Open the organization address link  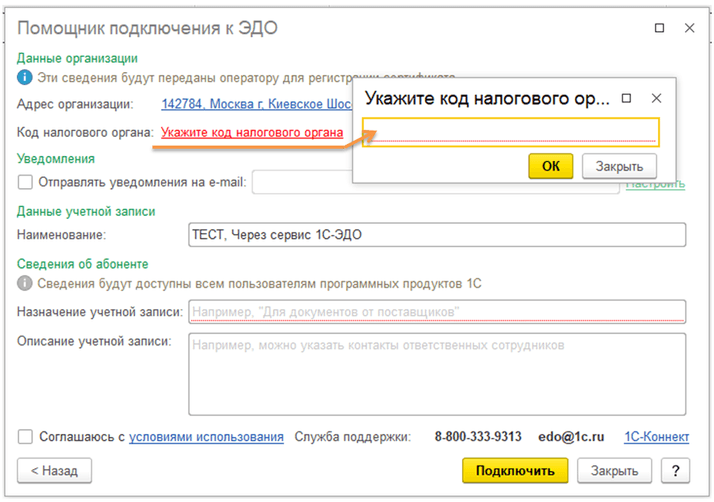pyautogui.click(x=256, y=104)
